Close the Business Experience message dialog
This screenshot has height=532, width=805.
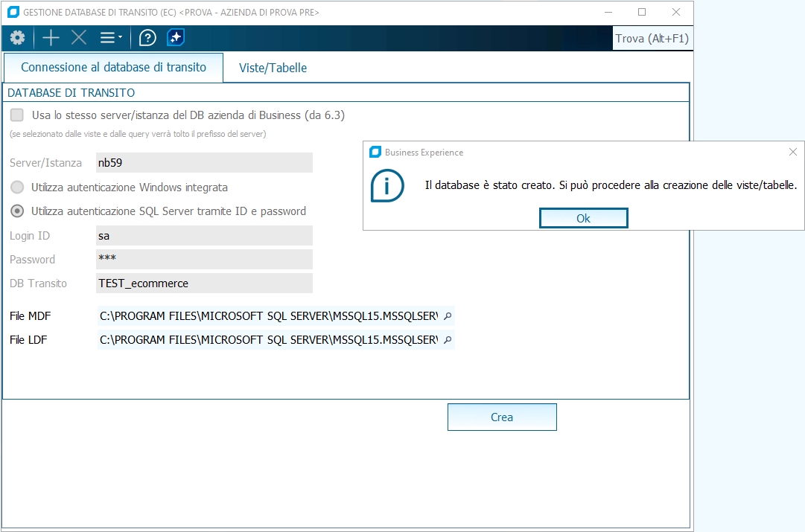[x=792, y=152]
